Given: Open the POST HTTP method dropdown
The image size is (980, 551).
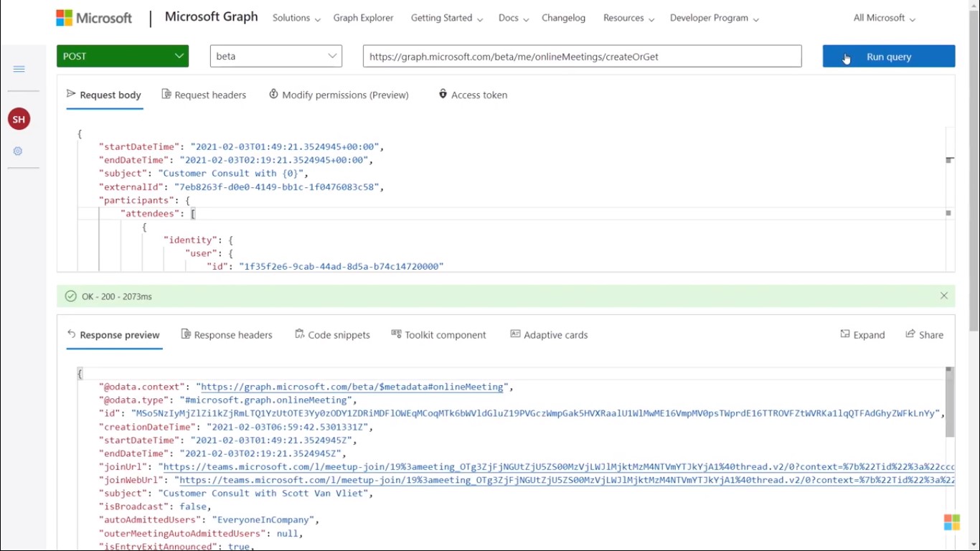Looking at the screenshot, I should pos(123,56).
